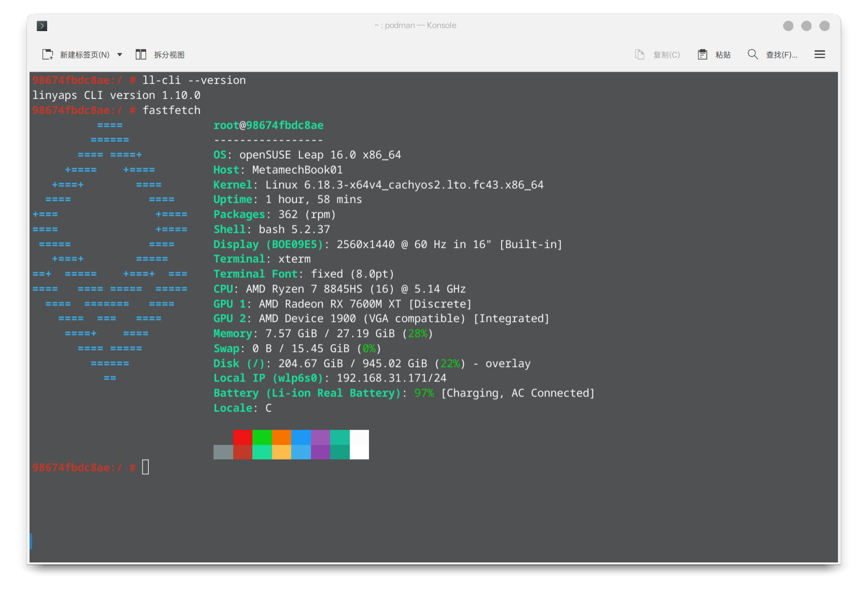This screenshot has width=868, height=607.
Task: Click the copy icon in toolbar
Action: 640,54
